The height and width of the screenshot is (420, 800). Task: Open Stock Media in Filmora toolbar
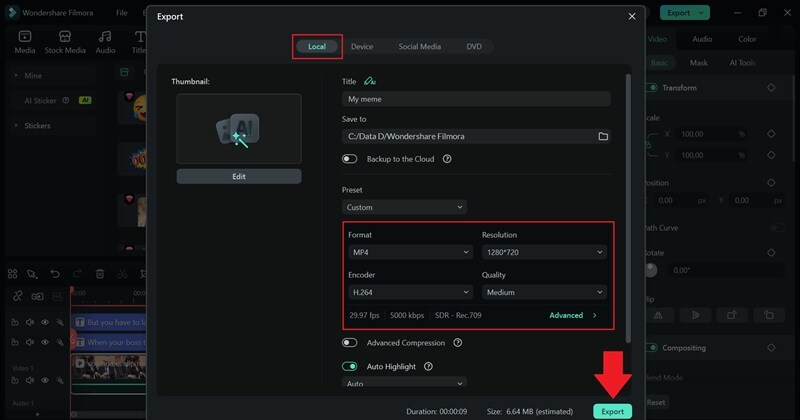[x=65, y=42]
